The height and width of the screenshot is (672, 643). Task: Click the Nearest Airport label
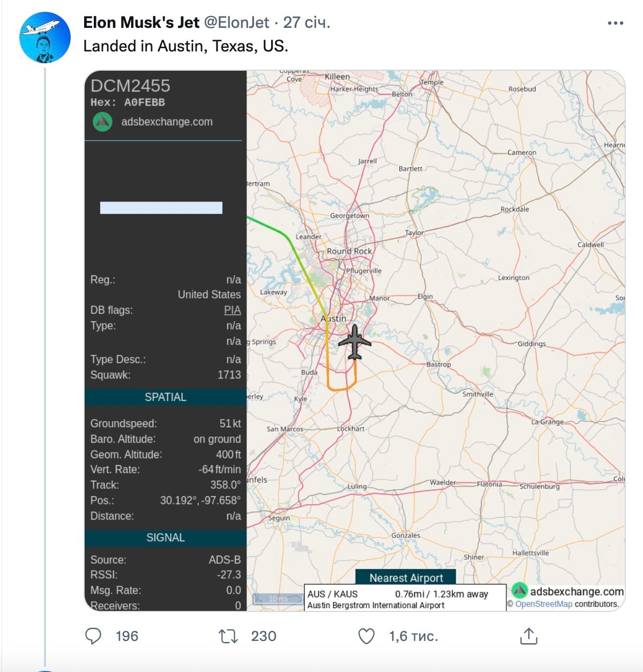click(x=406, y=577)
